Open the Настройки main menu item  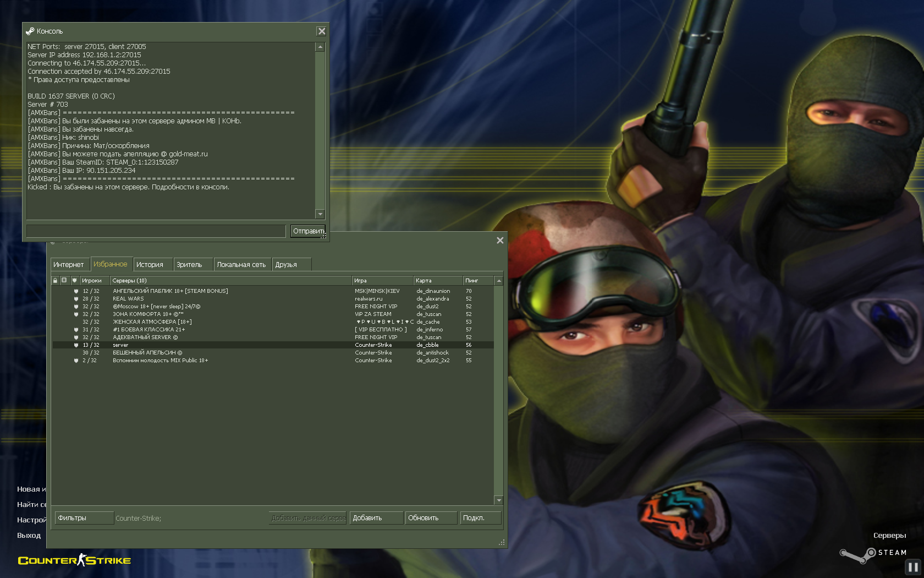point(32,520)
